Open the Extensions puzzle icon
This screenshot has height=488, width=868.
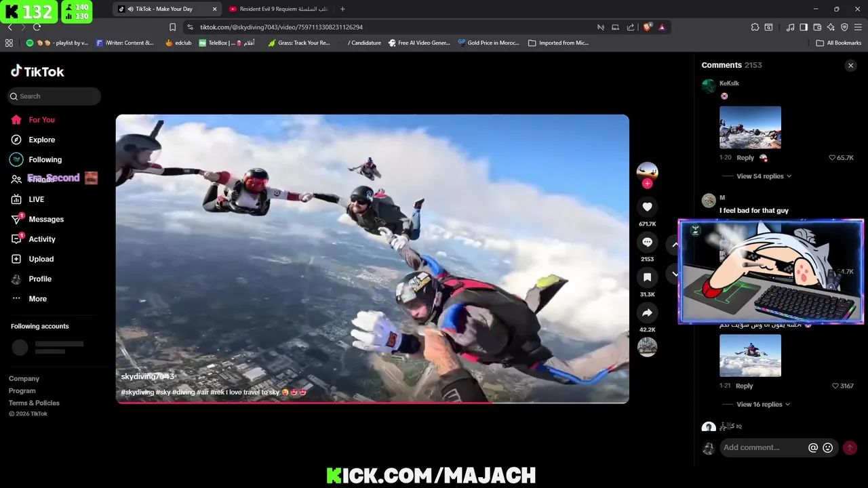[755, 27]
